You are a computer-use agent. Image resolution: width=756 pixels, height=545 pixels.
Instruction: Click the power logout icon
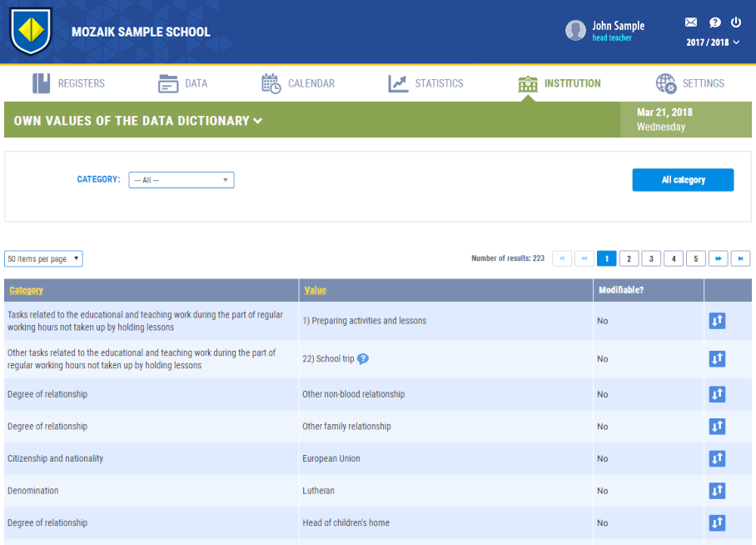pos(736,22)
